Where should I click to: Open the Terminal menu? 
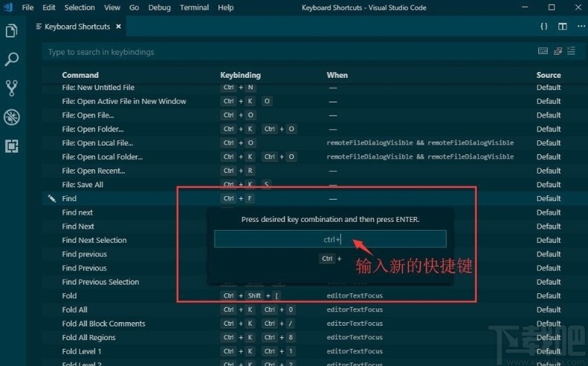coord(194,7)
